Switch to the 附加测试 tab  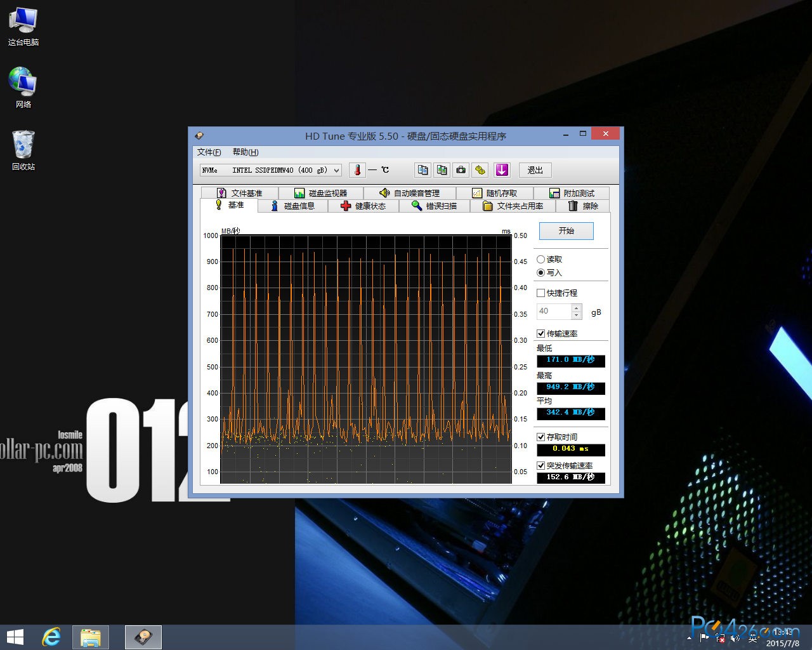pos(572,193)
